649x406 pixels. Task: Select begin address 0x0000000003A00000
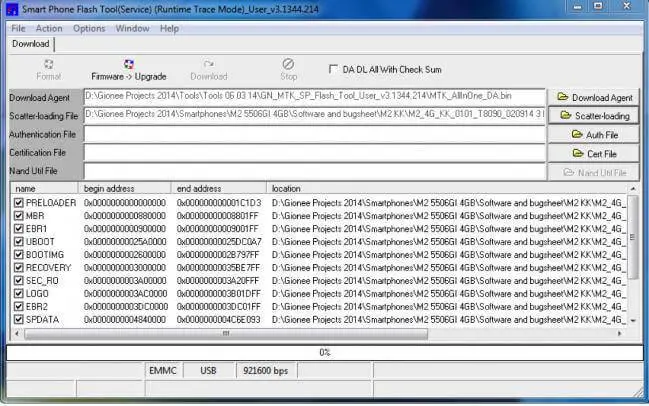tap(125, 281)
